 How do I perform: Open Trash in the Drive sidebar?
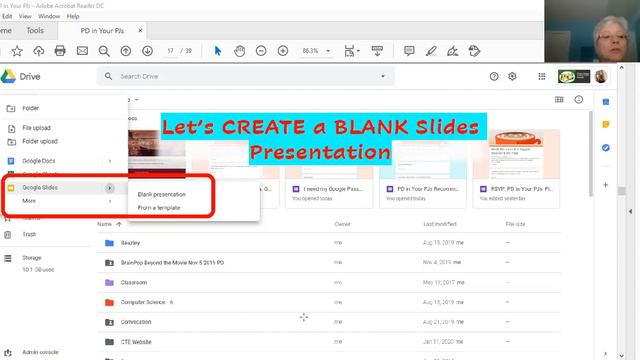(29, 234)
